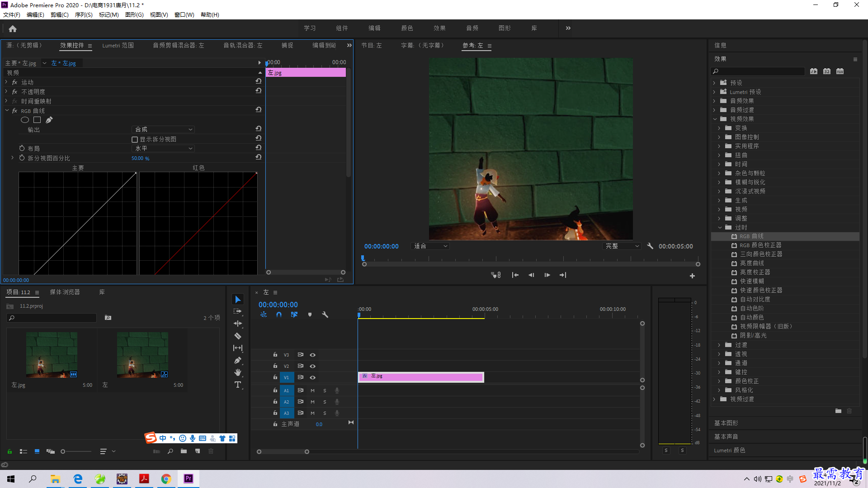Open zoom level dropdown 适合
868x488 pixels.
tap(430, 246)
